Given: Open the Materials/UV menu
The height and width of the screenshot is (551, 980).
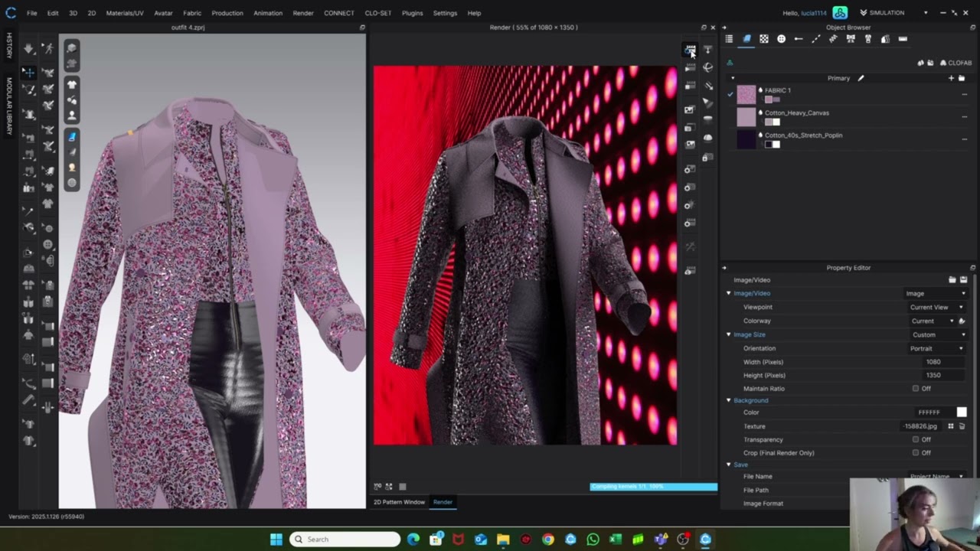Looking at the screenshot, I should coord(125,13).
